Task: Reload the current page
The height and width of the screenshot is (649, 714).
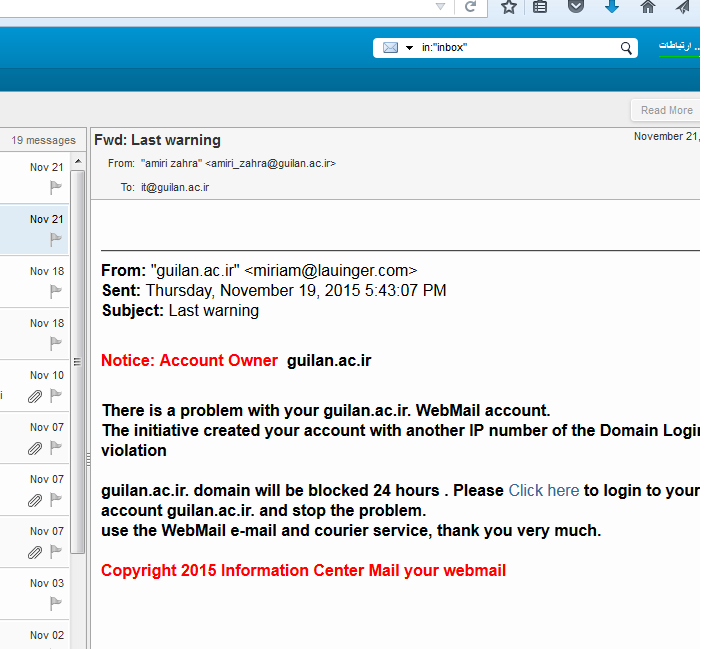Action: pos(470,7)
